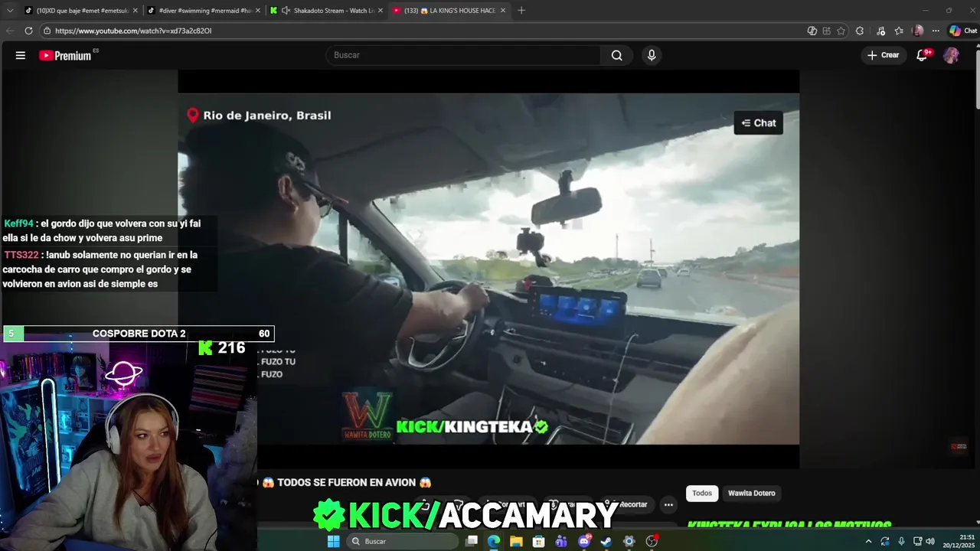Add this page to favorites star
980x551 pixels.
[841, 31]
